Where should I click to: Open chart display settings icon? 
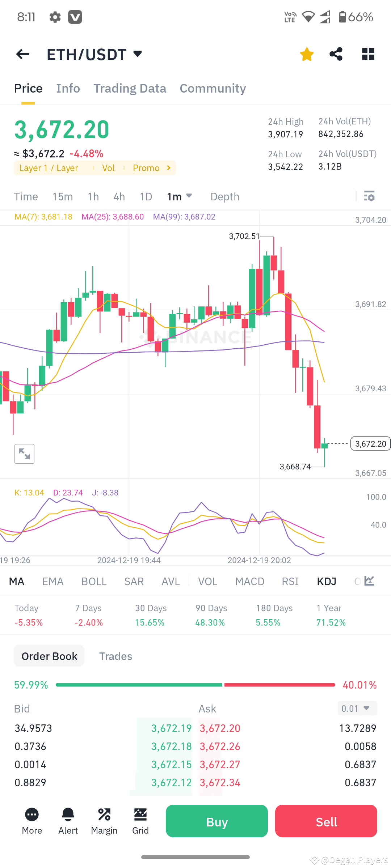369,196
